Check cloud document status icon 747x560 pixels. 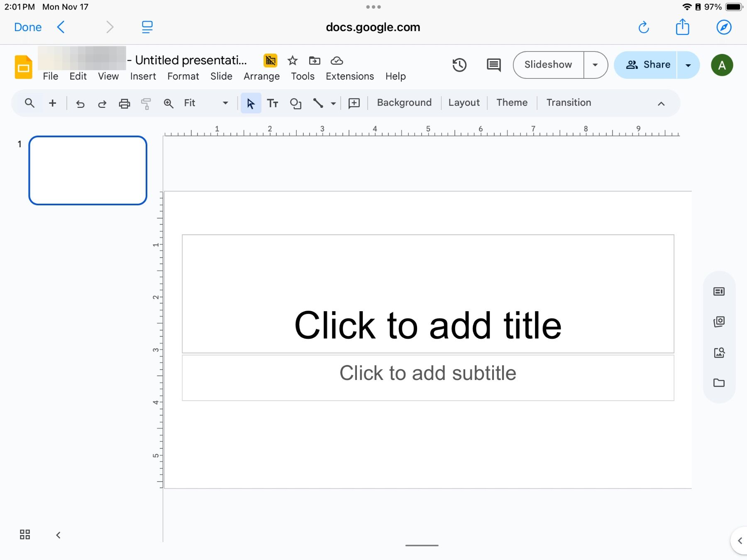[x=337, y=61]
